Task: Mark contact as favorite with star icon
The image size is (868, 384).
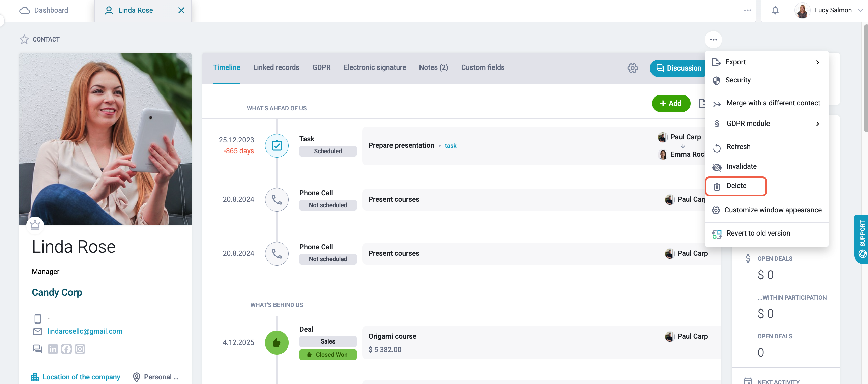Action: tap(24, 39)
